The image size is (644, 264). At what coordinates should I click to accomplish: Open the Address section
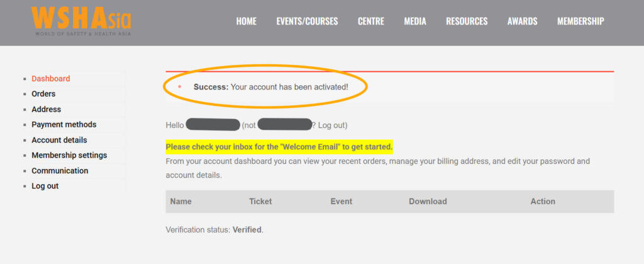46,110
